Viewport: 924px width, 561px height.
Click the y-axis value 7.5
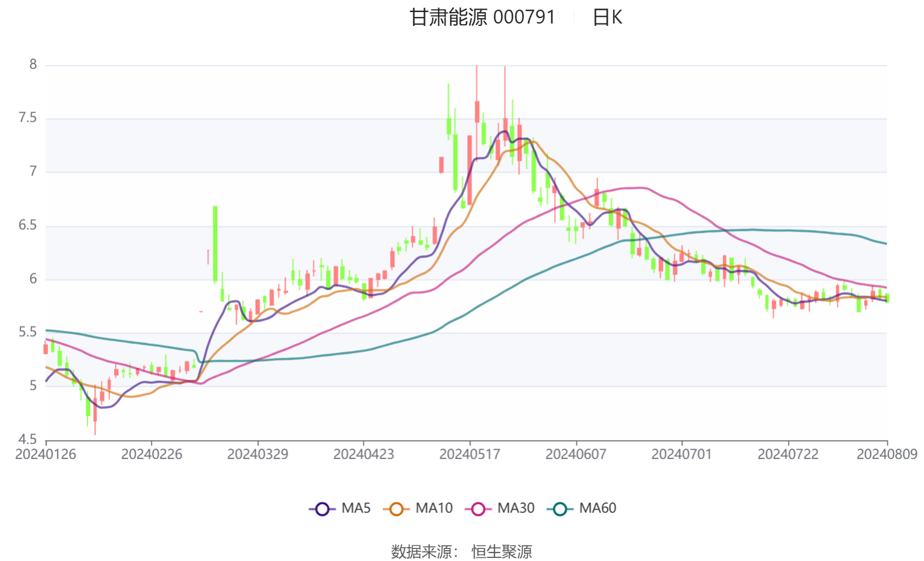[28, 118]
